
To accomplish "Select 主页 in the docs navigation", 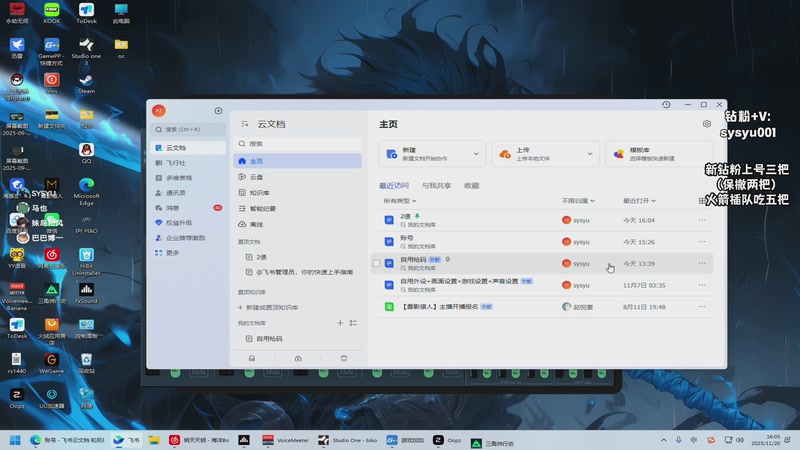I will point(297,161).
